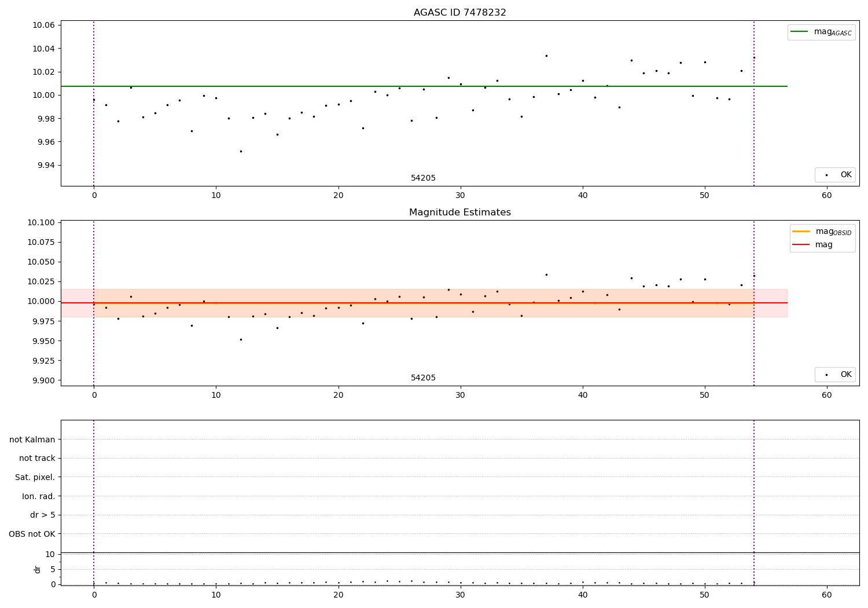The height and width of the screenshot is (608, 868).
Task: Click the 10.02 y-axis tick in top plot
Action: coord(43,72)
